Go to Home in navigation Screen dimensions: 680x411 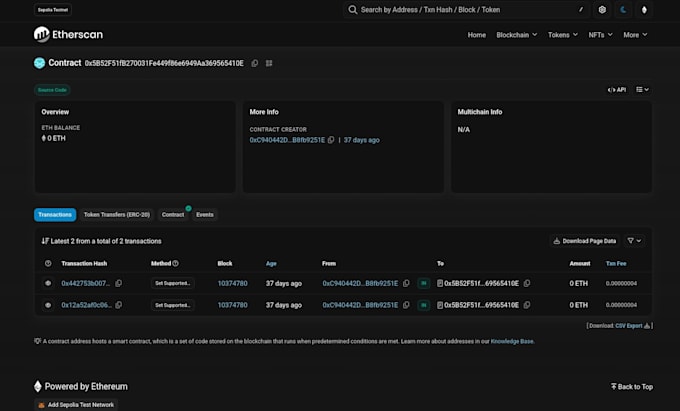477,35
